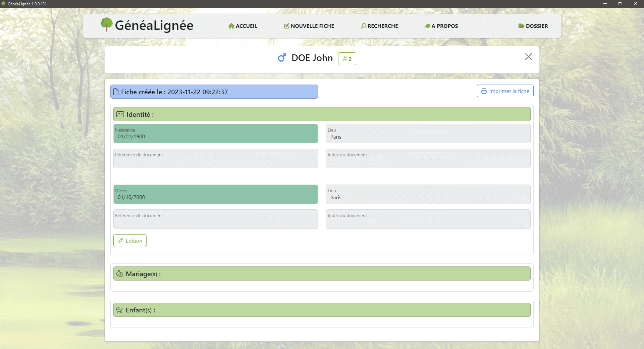
Task: Go to ACCUEIL home page
Action: point(243,26)
